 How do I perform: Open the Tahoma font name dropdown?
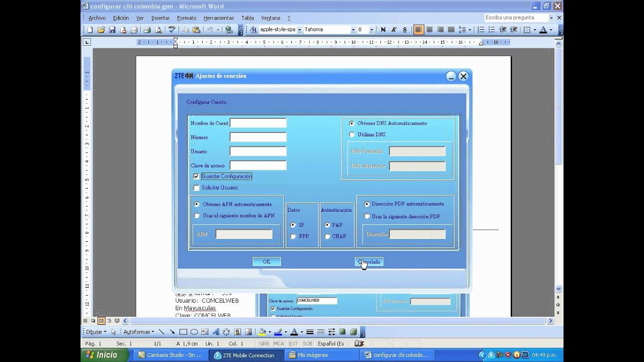click(353, 30)
